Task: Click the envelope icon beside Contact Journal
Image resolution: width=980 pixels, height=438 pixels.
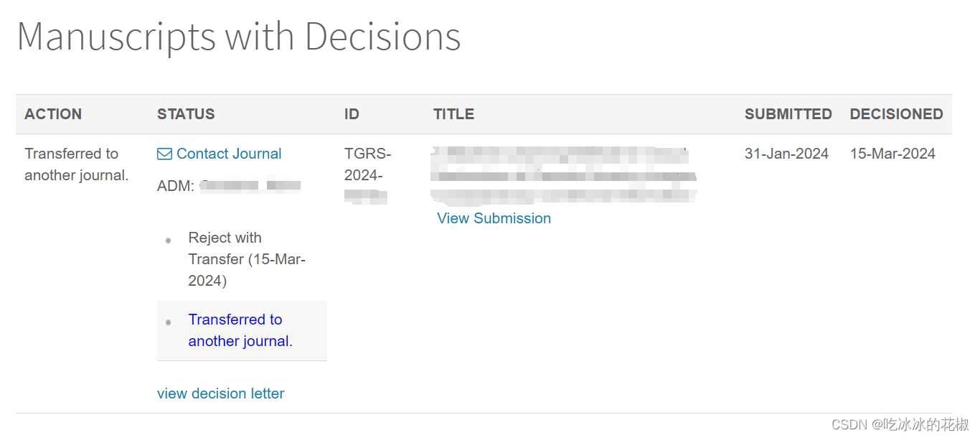Action: [164, 153]
